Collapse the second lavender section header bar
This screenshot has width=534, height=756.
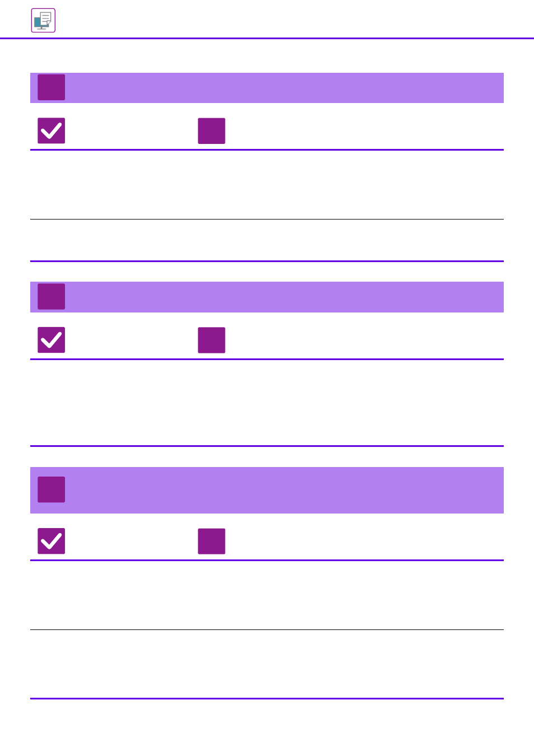coord(267,297)
